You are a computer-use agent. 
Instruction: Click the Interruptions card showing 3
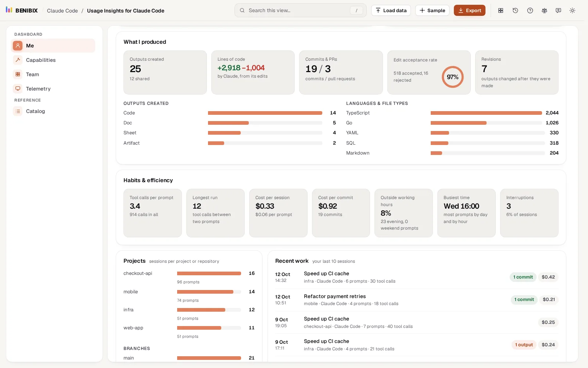(x=529, y=213)
